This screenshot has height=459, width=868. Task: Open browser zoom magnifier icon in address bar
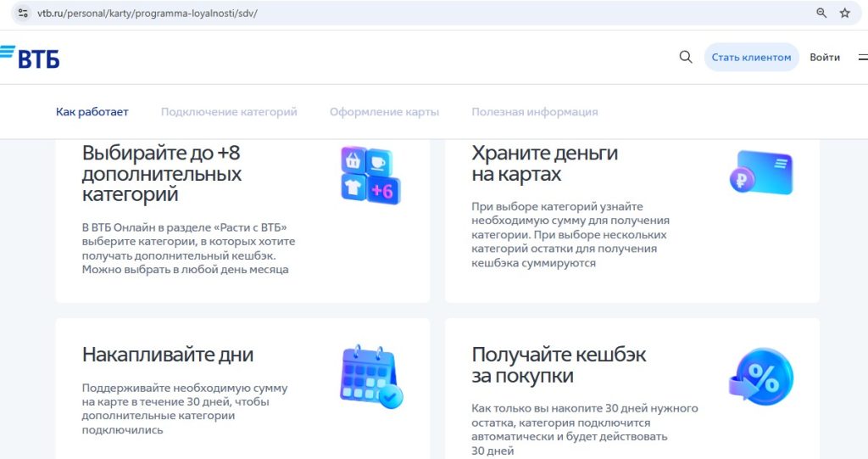(821, 13)
